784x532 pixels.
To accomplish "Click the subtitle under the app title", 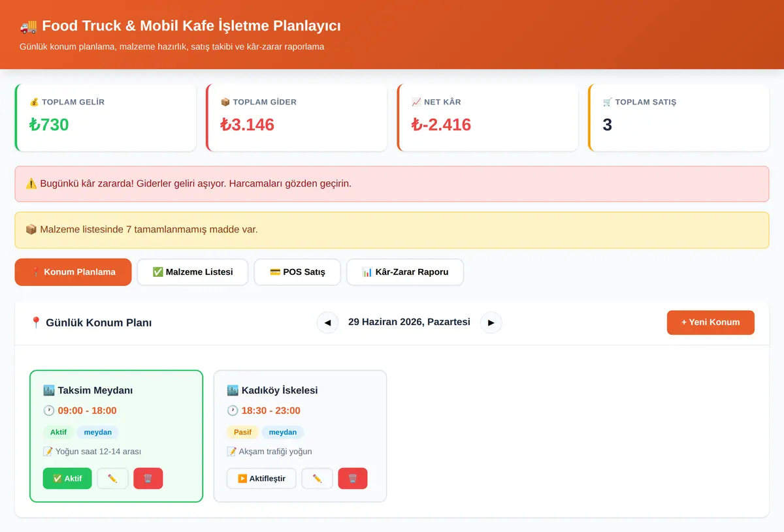I will click(x=172, y=47).
